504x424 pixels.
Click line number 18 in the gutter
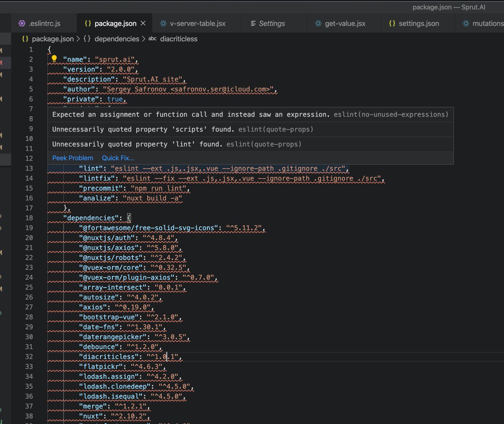click(x=29, y=218)
